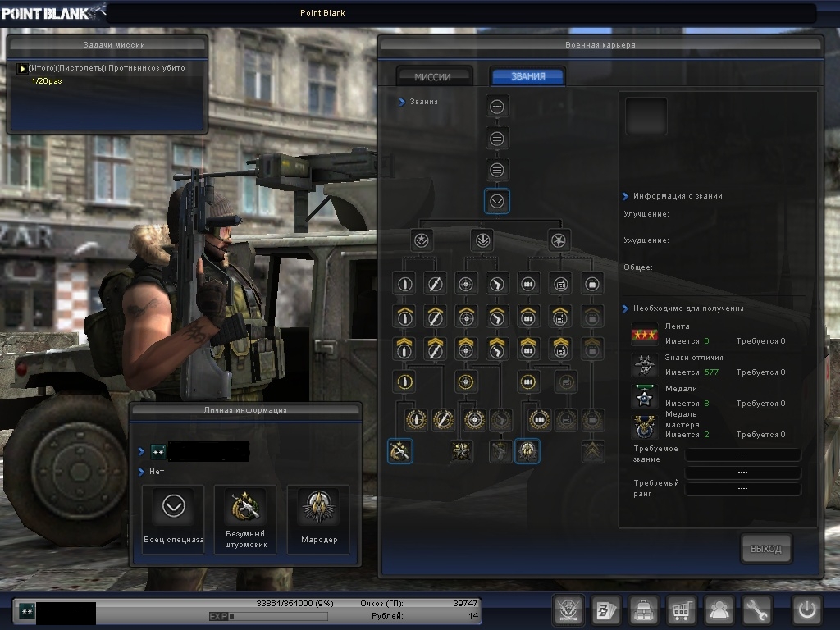Expand the Информация о звании section

click(626, 196)
